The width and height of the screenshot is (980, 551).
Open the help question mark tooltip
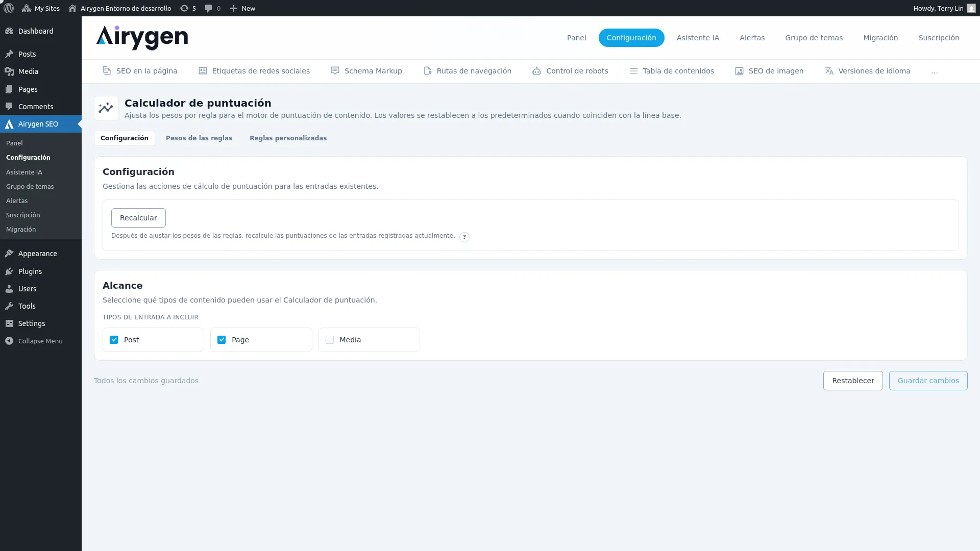coord(464,237)
